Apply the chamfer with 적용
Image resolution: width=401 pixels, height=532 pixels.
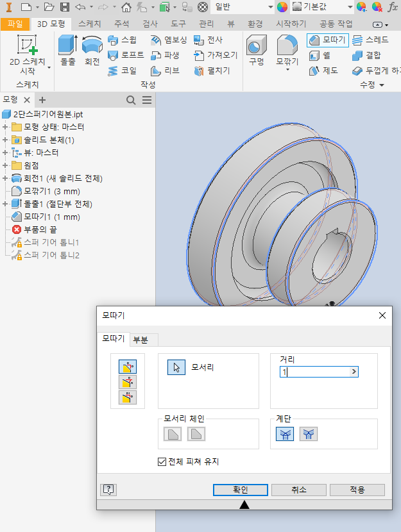[357, 490]
